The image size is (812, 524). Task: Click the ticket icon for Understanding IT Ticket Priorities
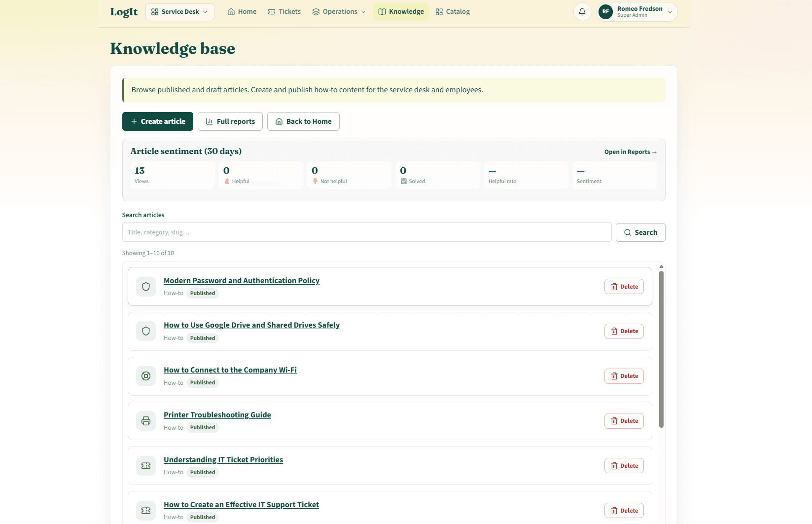pyautogui.click(x=146, y=466)
